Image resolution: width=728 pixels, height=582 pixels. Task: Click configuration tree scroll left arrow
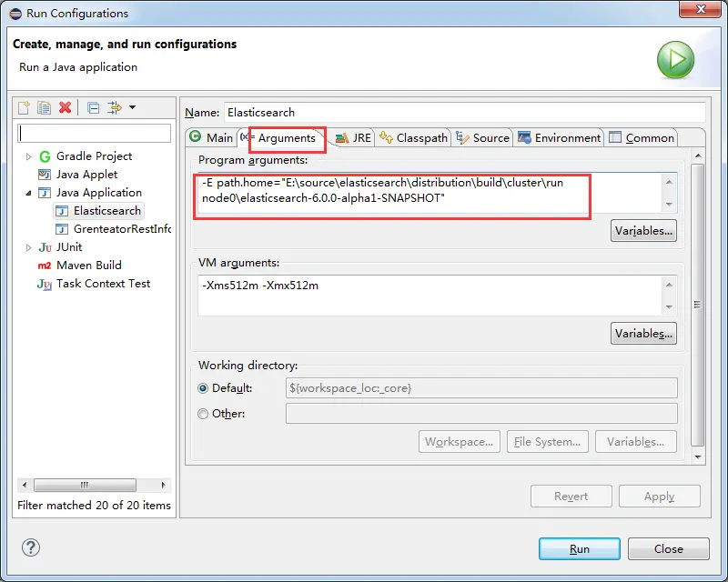[25, 485]
